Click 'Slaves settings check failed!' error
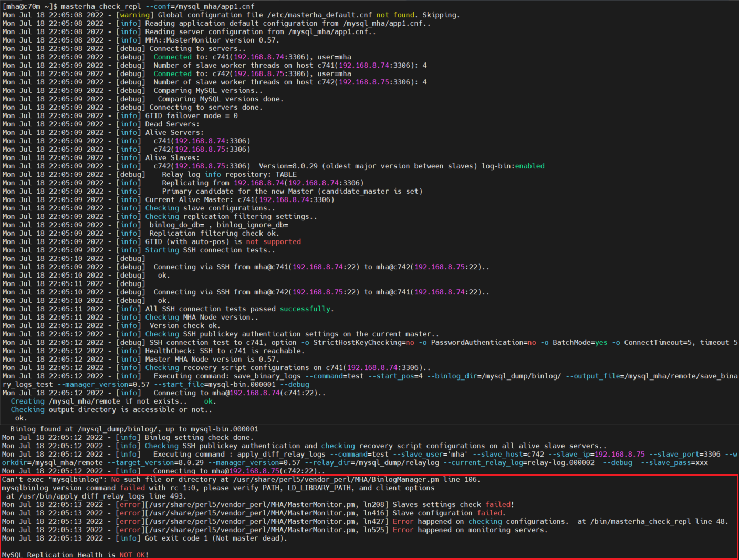Viewport: 739px width, 560px height. (x=453, y=504)
